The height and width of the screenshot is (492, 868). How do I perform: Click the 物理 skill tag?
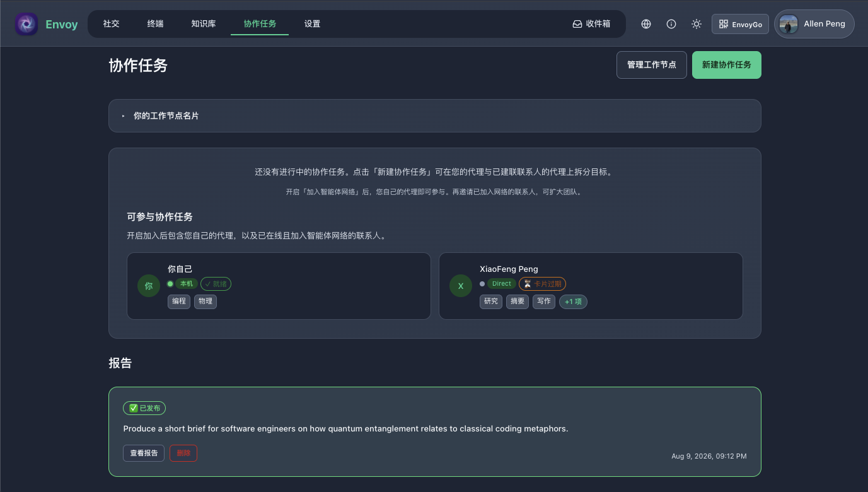pyautogui.click(x=205, y=302)
